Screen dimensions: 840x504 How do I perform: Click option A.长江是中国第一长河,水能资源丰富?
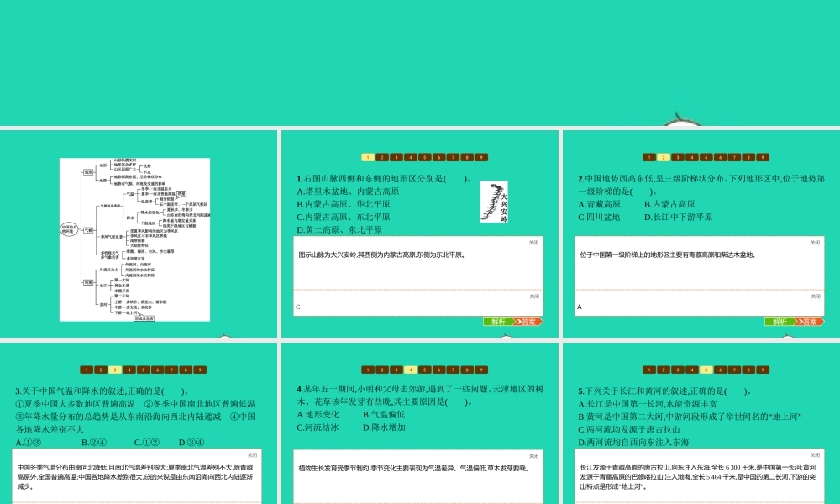tap(648, 404)
